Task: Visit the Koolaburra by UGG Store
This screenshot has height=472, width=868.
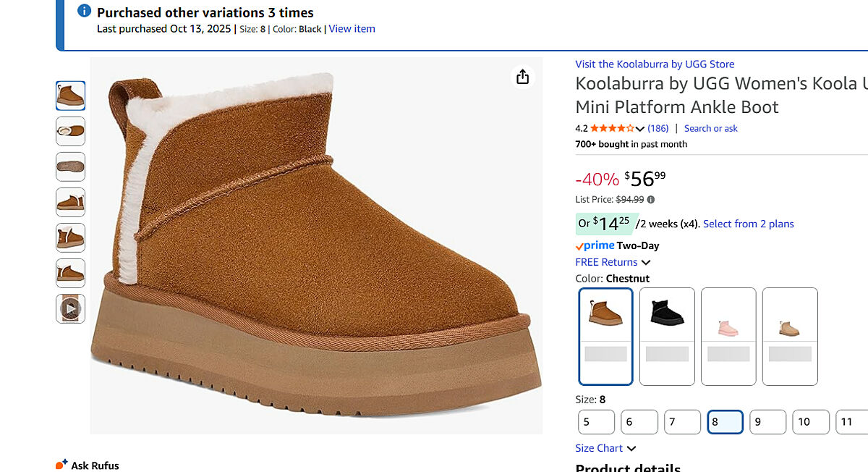Action: click(x=655, y=64)
